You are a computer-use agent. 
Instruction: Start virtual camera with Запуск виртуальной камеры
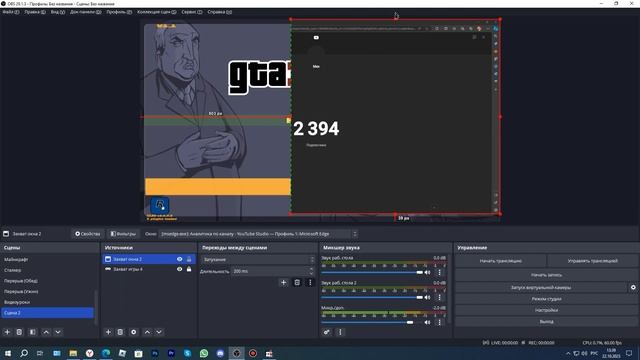click(x=541, y=287)
